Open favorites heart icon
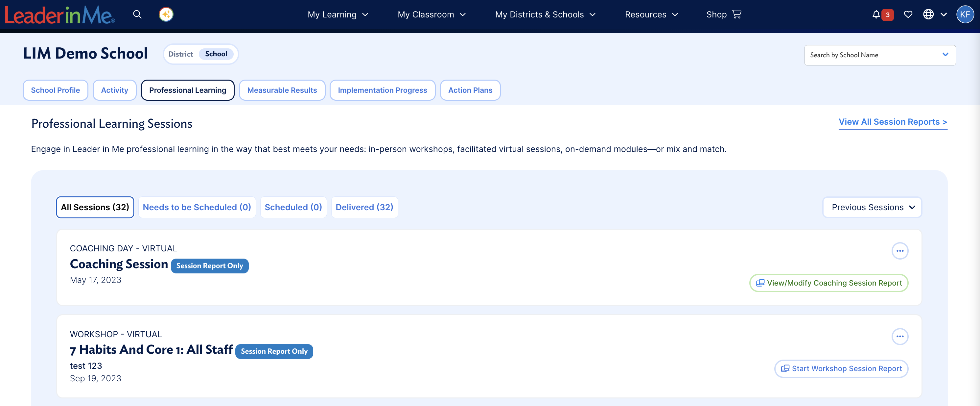 coord(908,14)
